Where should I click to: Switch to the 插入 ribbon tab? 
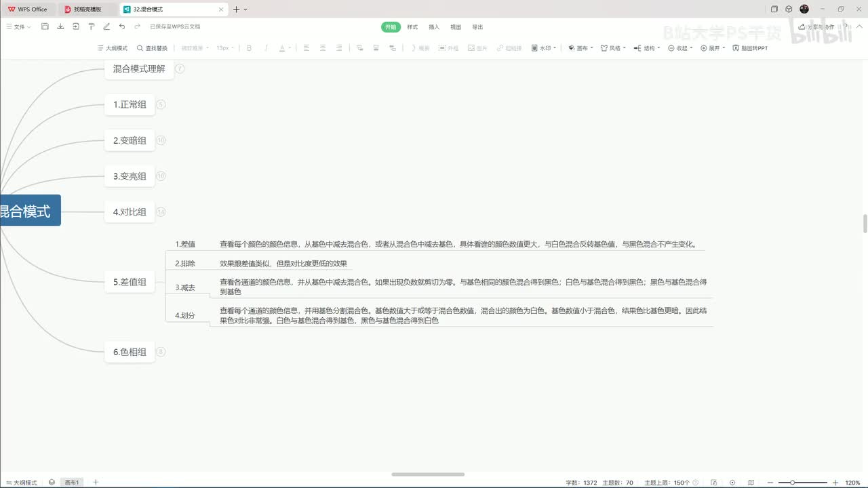[434, 27]
